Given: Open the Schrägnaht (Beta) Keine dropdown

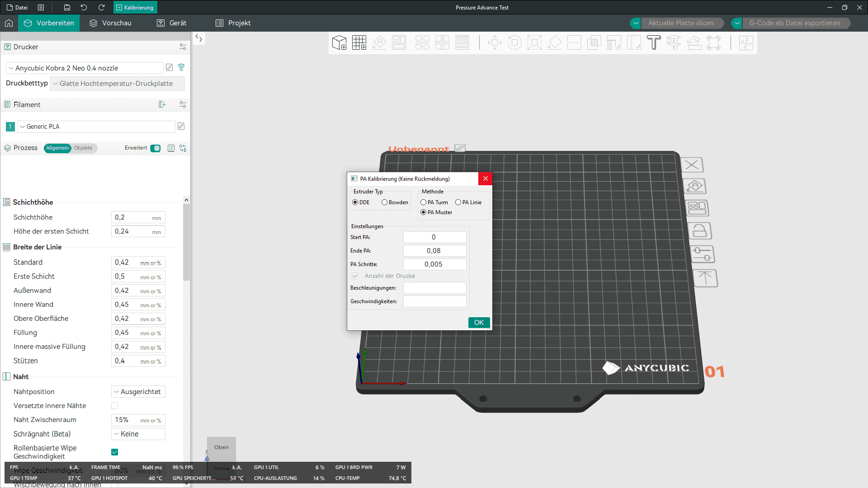Looking at the screenshot, I should click(138, 434).
